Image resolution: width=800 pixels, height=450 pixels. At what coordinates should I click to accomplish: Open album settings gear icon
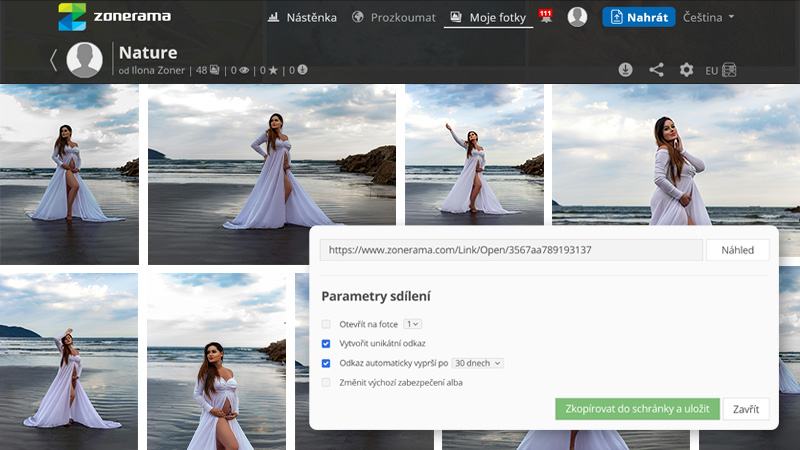point(686,70)
